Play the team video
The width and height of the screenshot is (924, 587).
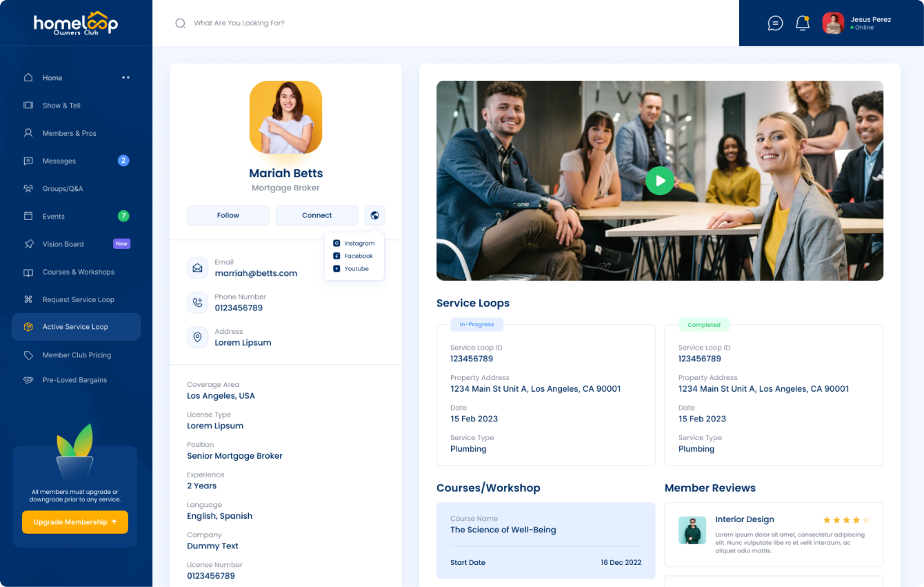(x=660, y=181)
